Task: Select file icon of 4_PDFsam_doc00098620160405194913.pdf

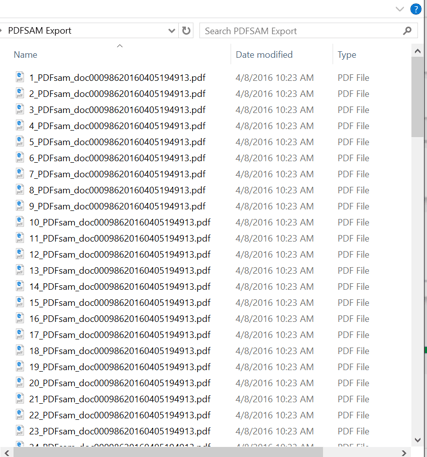Action: [x=20, y=126]
